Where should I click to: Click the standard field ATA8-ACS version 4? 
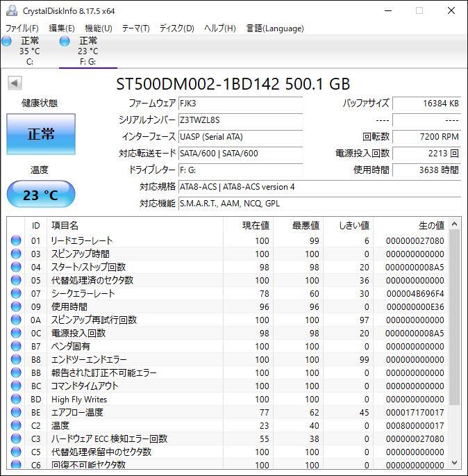(x=319, y=187)
